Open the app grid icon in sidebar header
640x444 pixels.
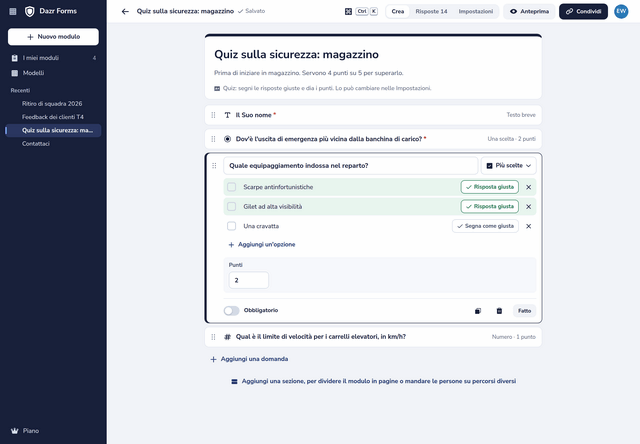[13, 11]
